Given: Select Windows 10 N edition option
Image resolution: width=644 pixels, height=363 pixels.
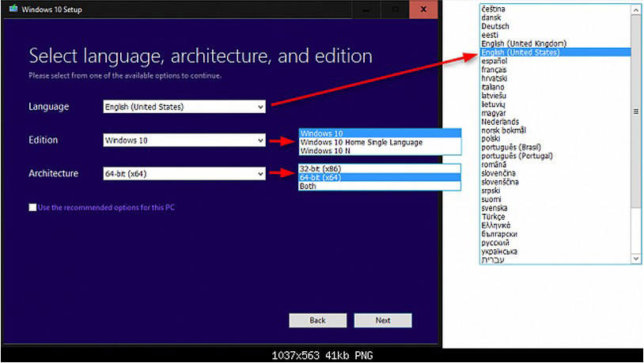Looking at the screenshot, I should pos(380,151).
